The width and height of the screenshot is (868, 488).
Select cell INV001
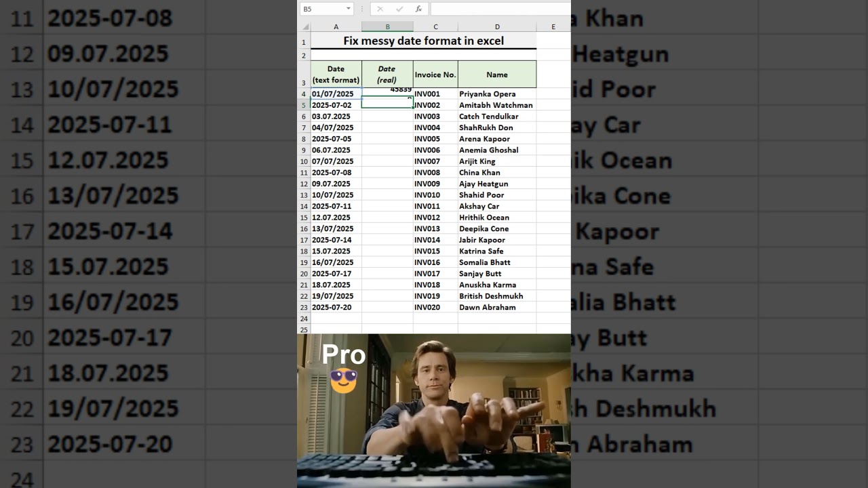(435, 94)
